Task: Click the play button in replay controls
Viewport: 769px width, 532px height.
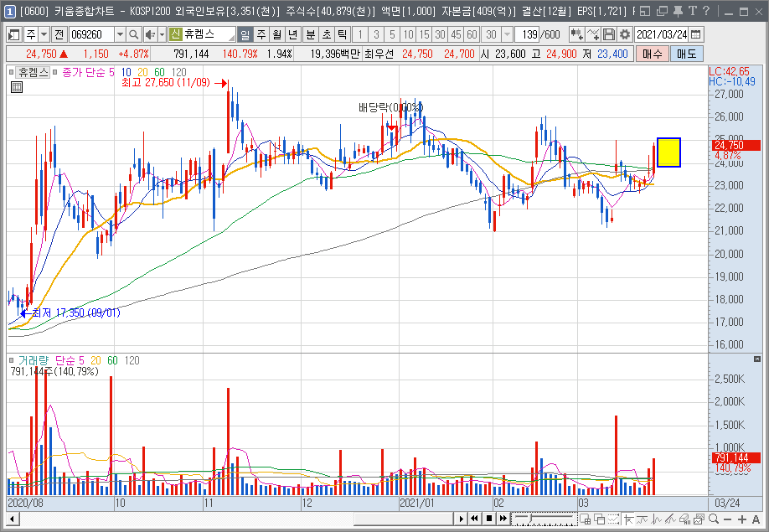Action: [x=461, y=519]
